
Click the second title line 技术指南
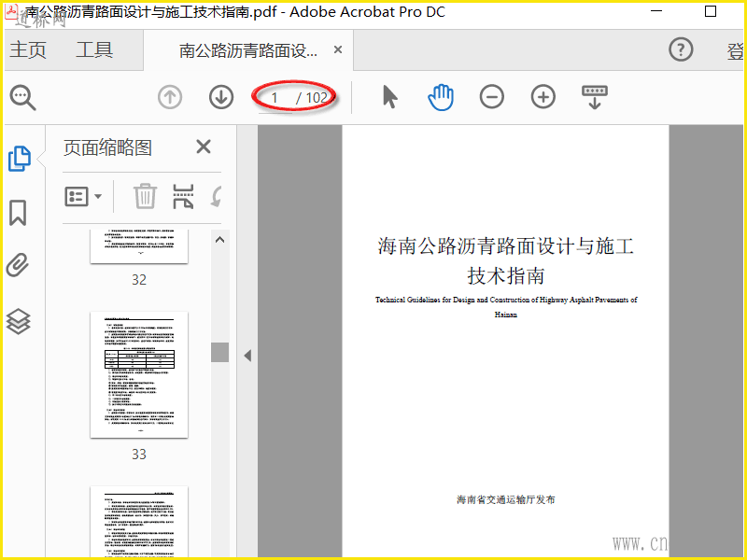tap(505, 276)
